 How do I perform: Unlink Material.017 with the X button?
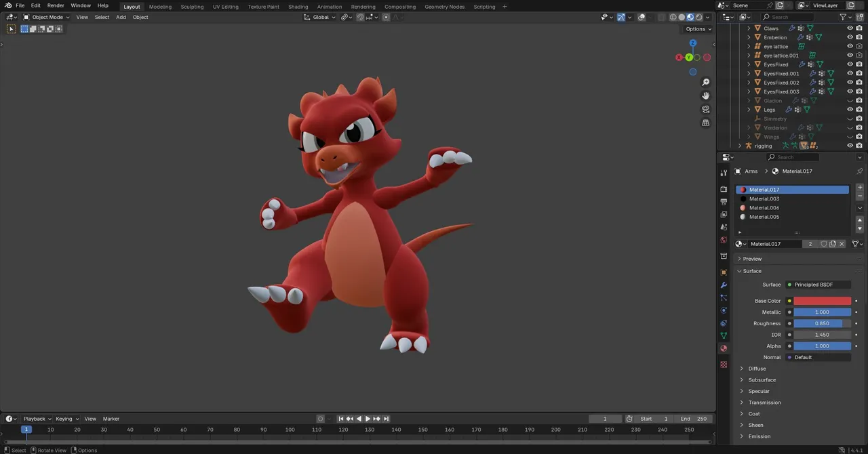[x=842, y=244]
